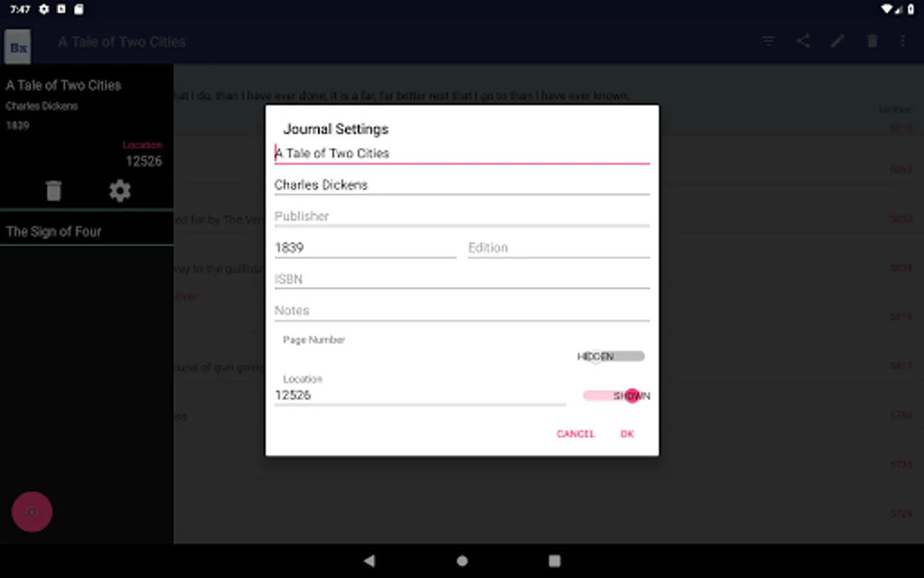924x578 pixels.
Task: Tap the Android recent apps button
Action: click(554, 561)
